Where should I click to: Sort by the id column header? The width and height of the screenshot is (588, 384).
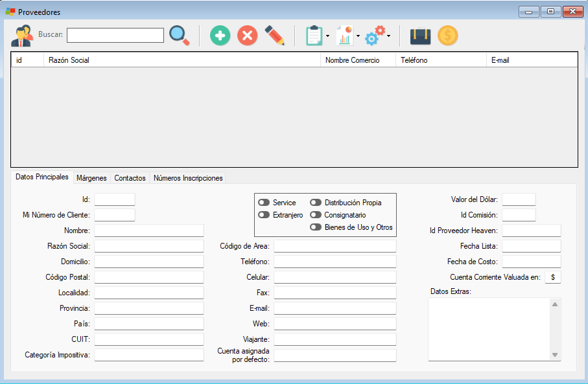tap(27, 60)
